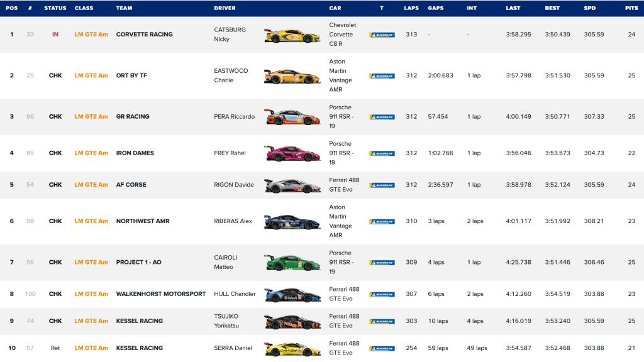Click the LAPS column header

pyautogui.click(x=411, y=8)
